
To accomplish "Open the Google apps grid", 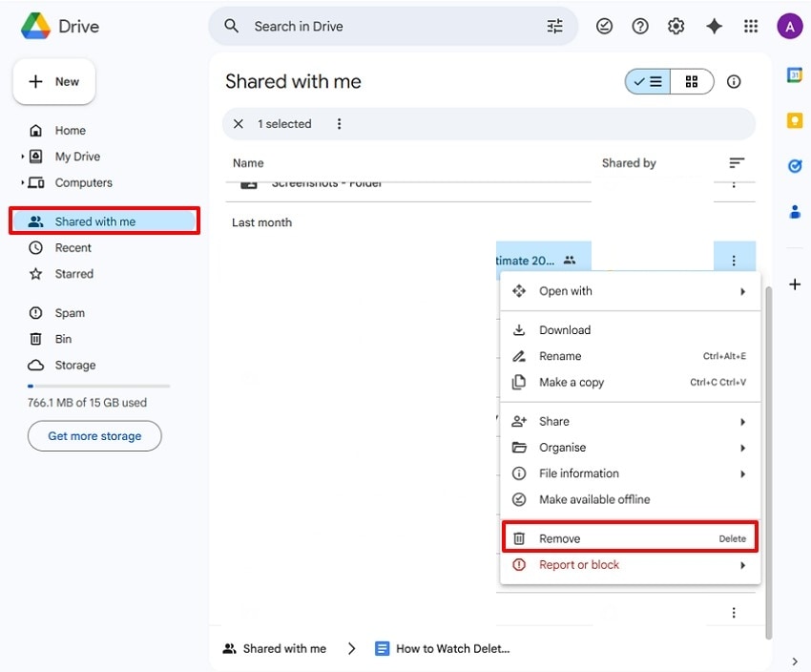I will (751, 27).
